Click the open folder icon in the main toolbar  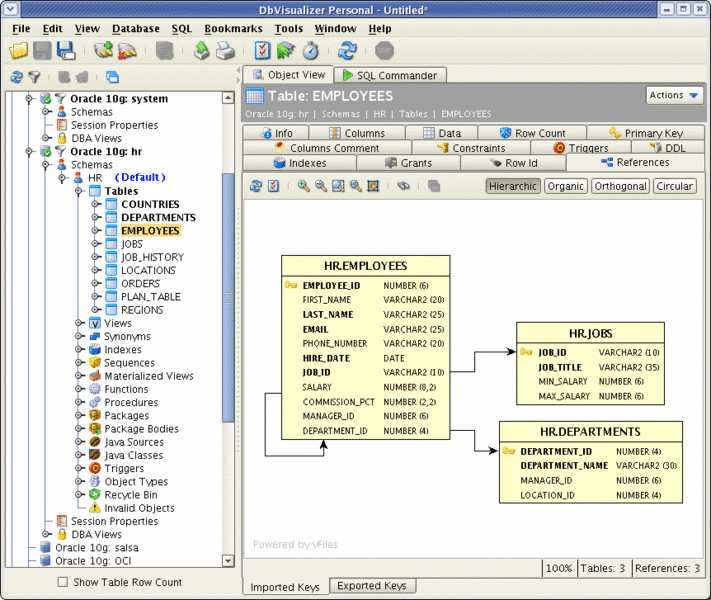[19, 51]
